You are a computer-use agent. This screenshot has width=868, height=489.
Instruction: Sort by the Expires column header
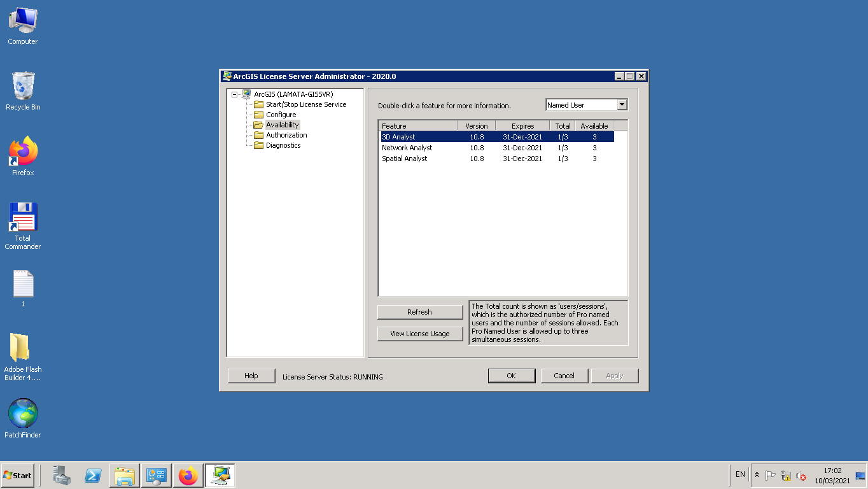pos(522,126)
